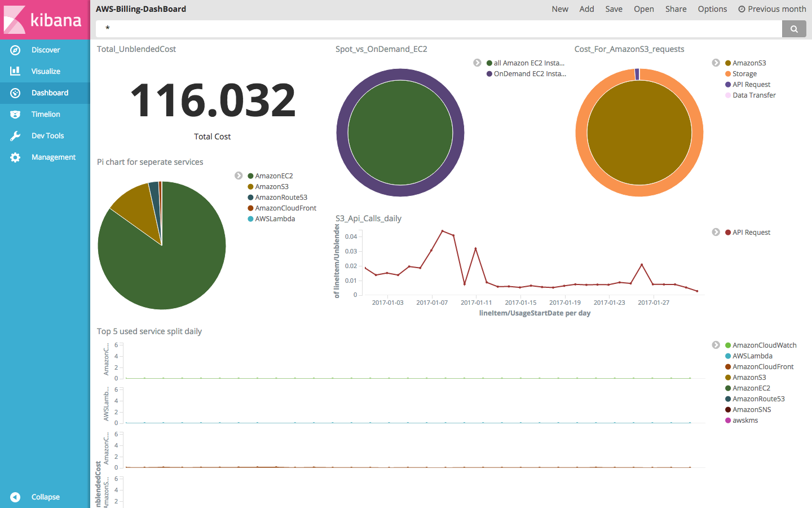Click API Request in S3_Api_Calls_daily legend
This screenshot has width=812, height=508.
tap(748, 233)
